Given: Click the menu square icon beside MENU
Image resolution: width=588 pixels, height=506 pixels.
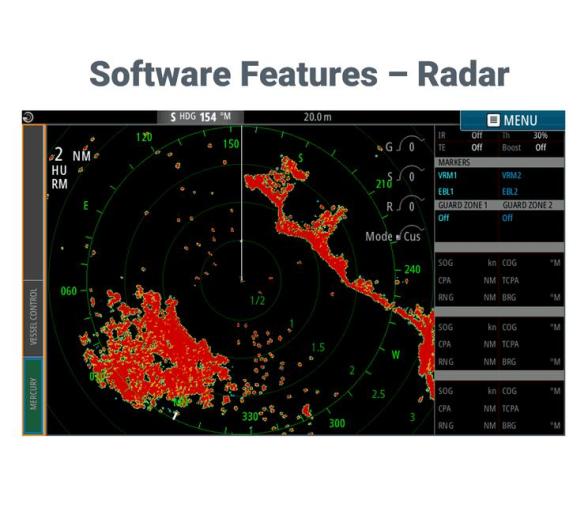Looking at the screenshot, I should pos(493,120).
